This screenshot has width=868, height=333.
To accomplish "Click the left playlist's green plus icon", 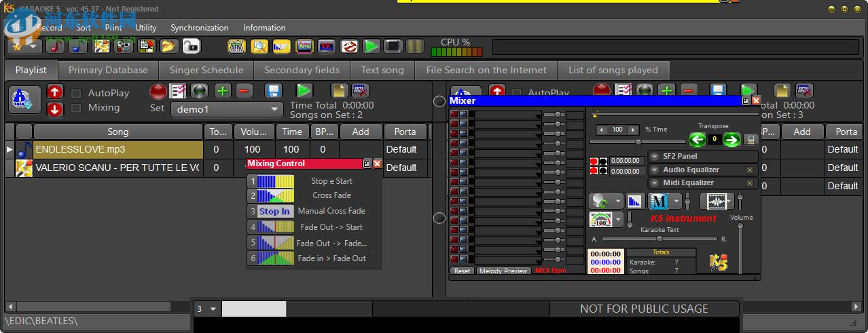I will [x=223, y=91].
